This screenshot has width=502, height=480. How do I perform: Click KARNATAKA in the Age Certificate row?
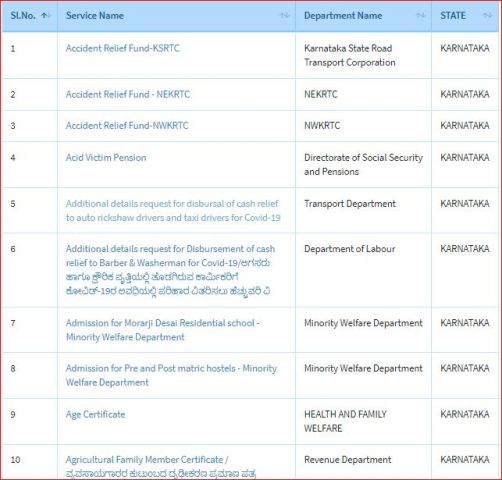pos(465,414)
